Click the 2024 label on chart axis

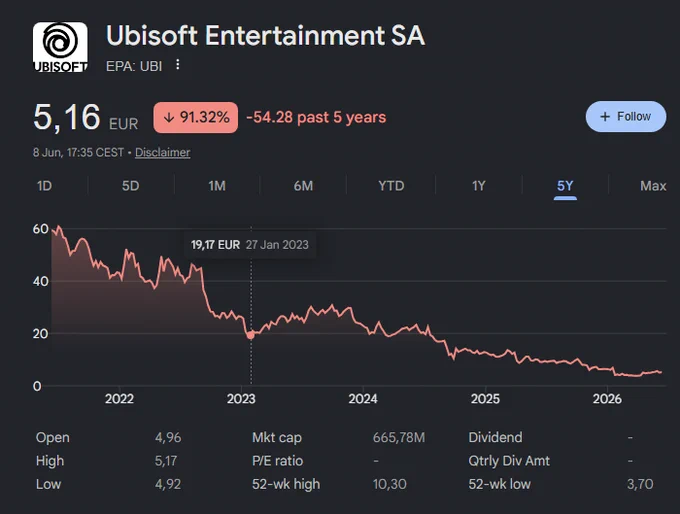click(363, 399)
